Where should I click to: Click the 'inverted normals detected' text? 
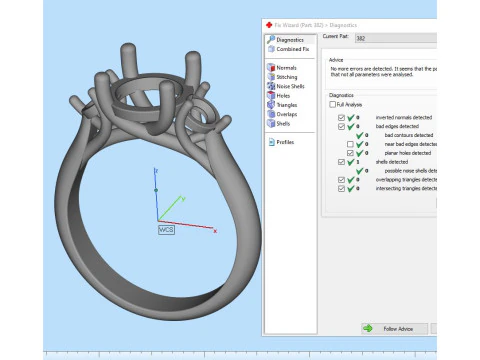[x=404, y=117]
